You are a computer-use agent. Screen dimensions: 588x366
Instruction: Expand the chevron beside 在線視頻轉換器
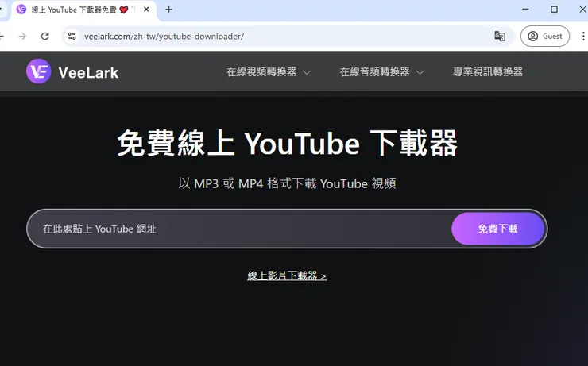pos(307,72)
